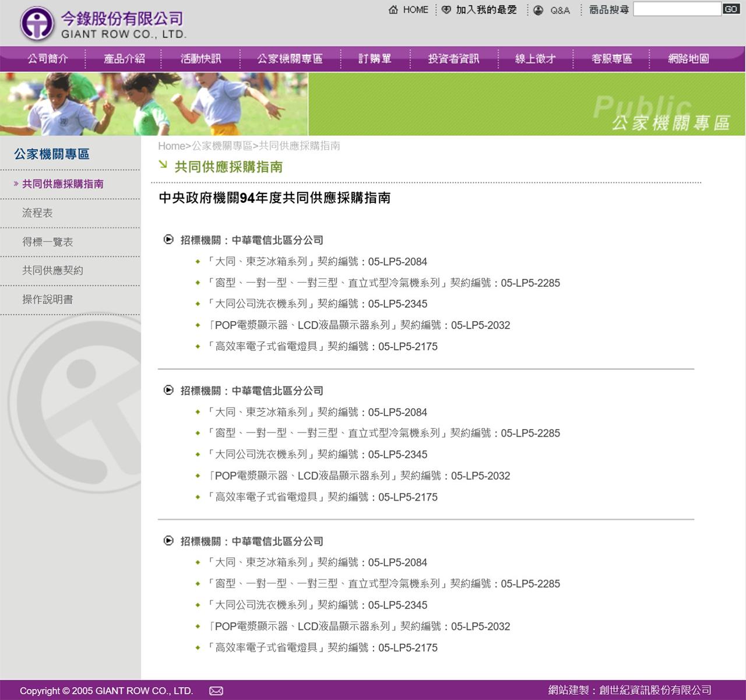Open 線上徵才 menu
This screenshot has width=746, height=700.
pos(535,59)
